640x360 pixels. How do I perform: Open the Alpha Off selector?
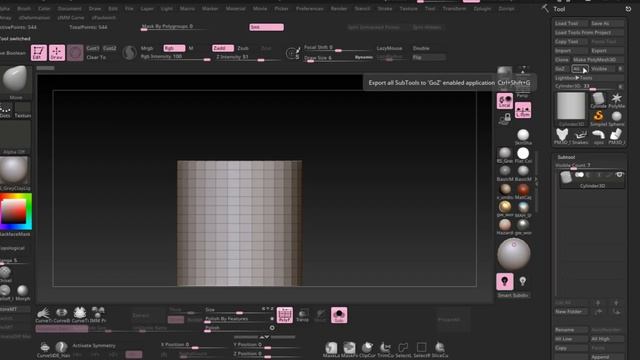15,138
